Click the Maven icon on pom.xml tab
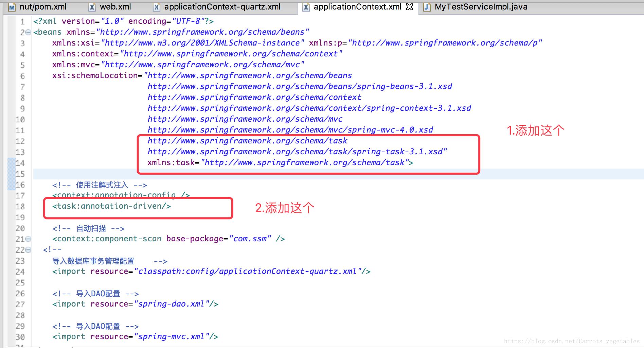The width and height of the screenshot is (644, 348). coord(12,7)
